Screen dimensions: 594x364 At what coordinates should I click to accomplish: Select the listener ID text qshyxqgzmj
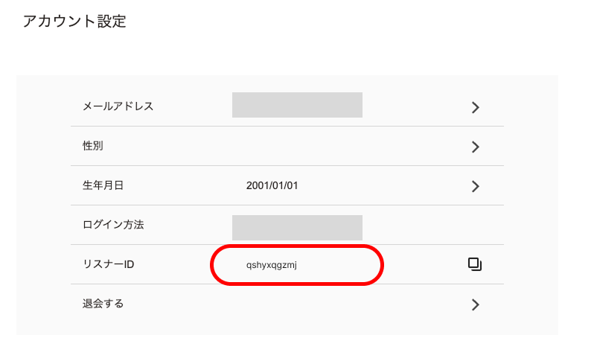tap(271, 265)
